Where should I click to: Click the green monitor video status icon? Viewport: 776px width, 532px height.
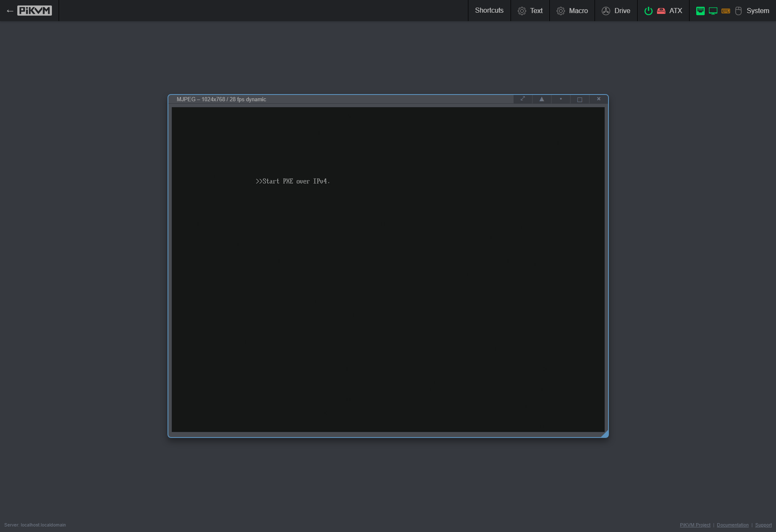point(713,11)
